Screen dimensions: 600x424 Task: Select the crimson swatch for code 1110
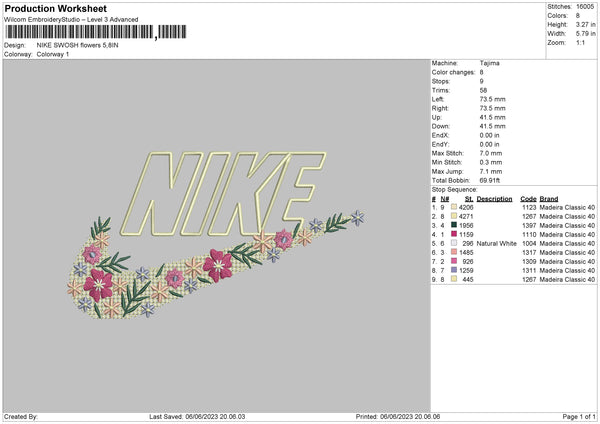point(453,234)
